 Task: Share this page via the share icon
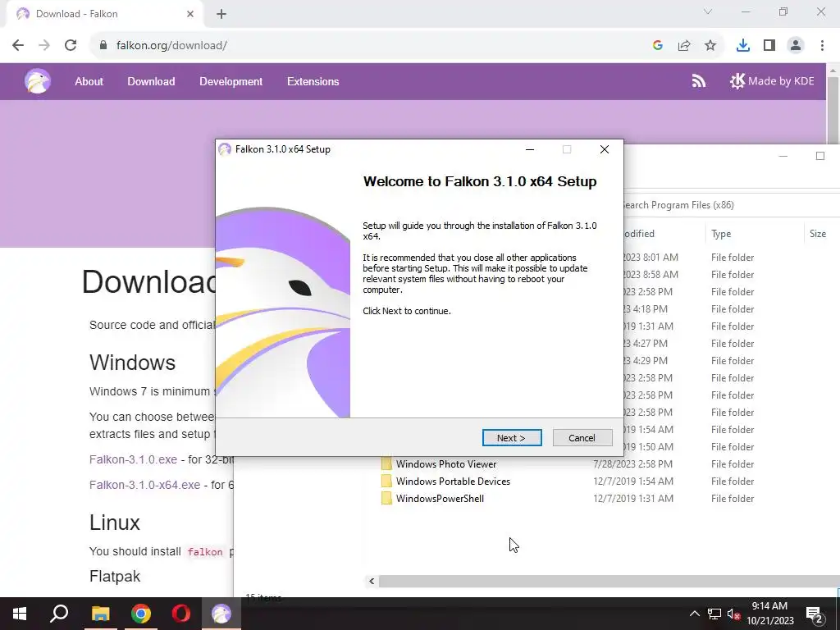click(x=684, y=46)
